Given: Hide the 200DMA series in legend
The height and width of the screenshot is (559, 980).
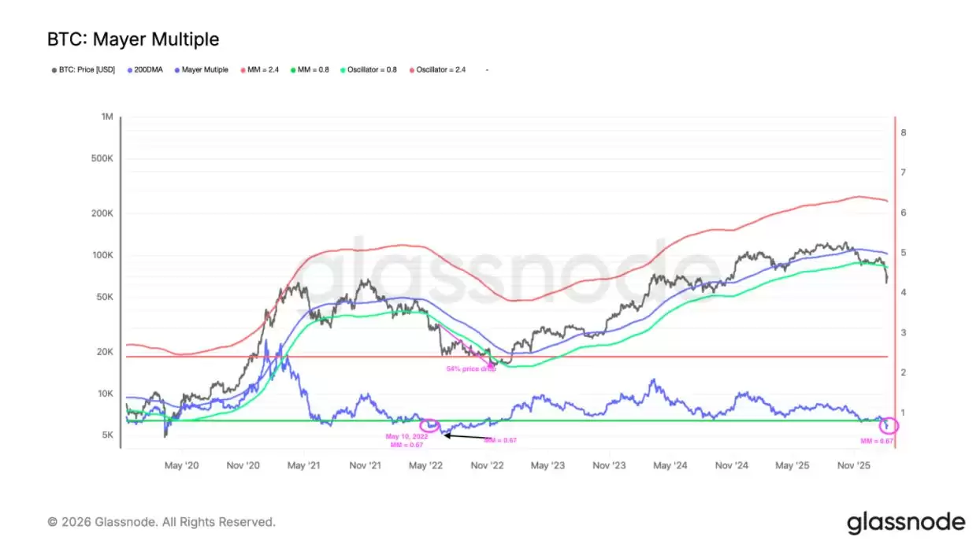Looking at the screenshot, I should [x=147, y=70].
